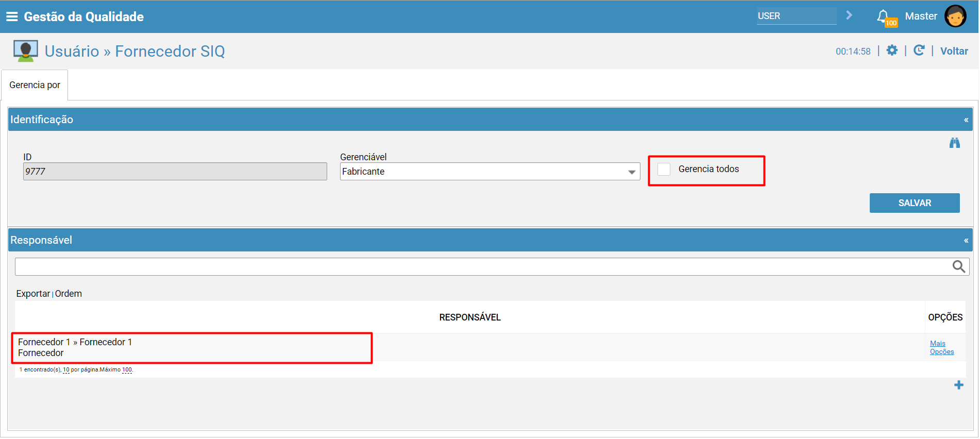Click the Responsável search input field
The width and height of the screenshot is (980, 439).
tap(483, 267)
